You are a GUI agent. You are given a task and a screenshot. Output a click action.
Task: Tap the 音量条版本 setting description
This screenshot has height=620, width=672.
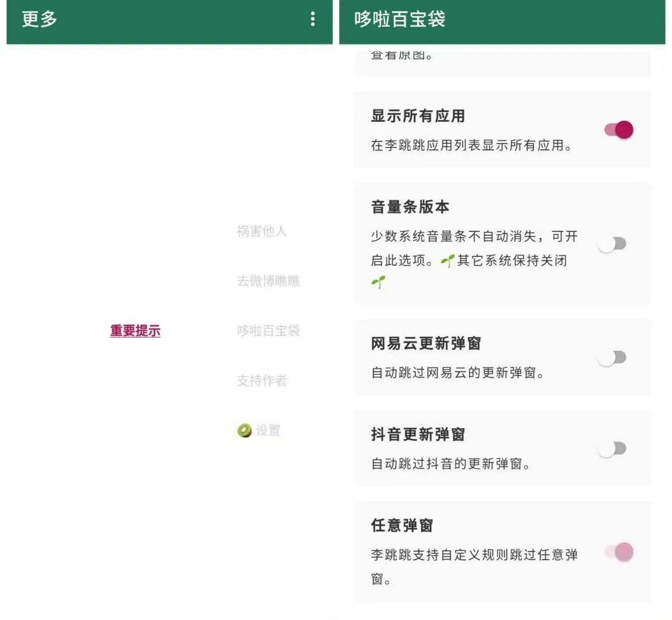[x=474, y=249]
